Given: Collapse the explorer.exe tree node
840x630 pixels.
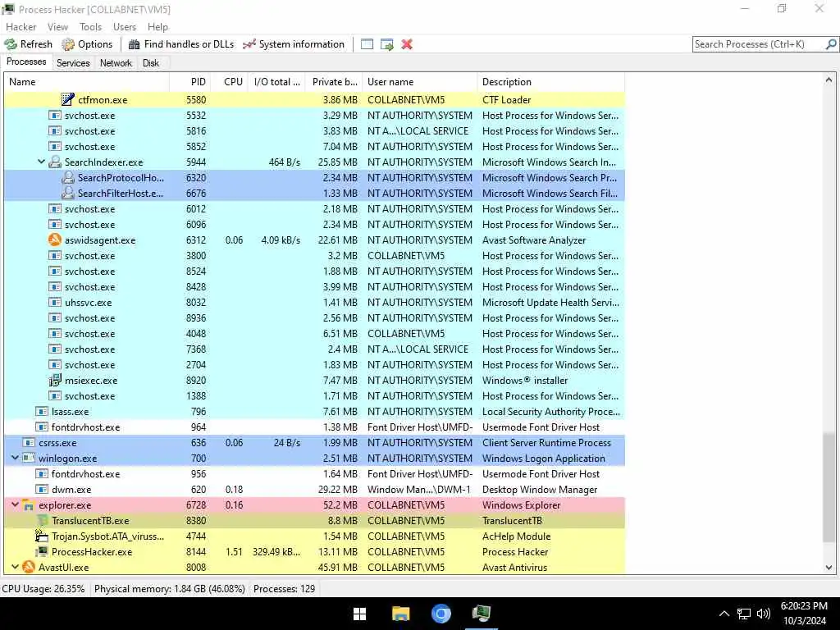Looking at the screenshot, I should (x=15, y=504).
